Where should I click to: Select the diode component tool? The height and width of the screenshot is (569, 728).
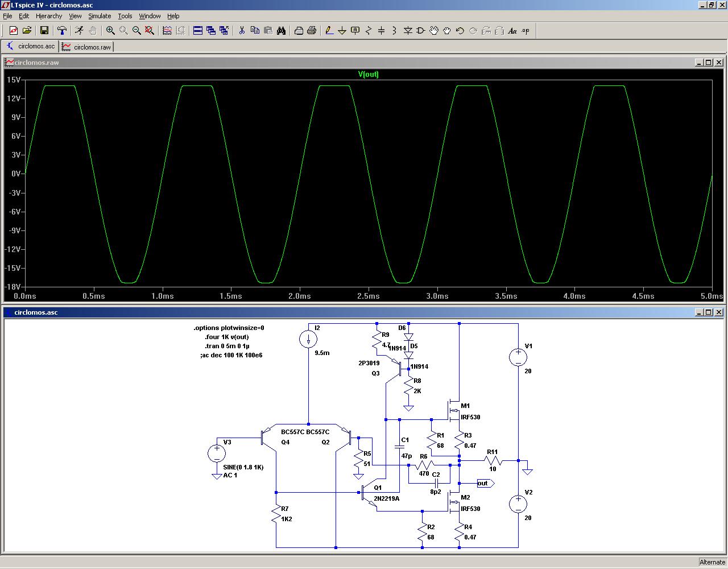click(408, 31)
